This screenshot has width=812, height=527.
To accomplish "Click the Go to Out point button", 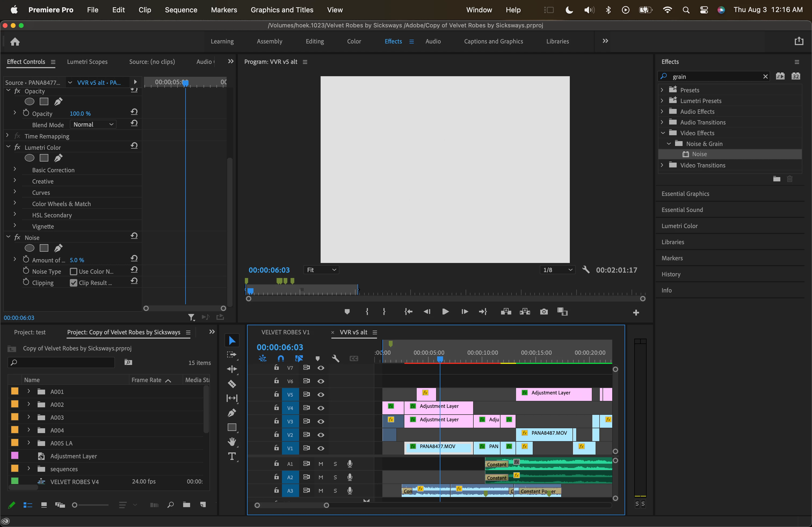I will (483, 312).
